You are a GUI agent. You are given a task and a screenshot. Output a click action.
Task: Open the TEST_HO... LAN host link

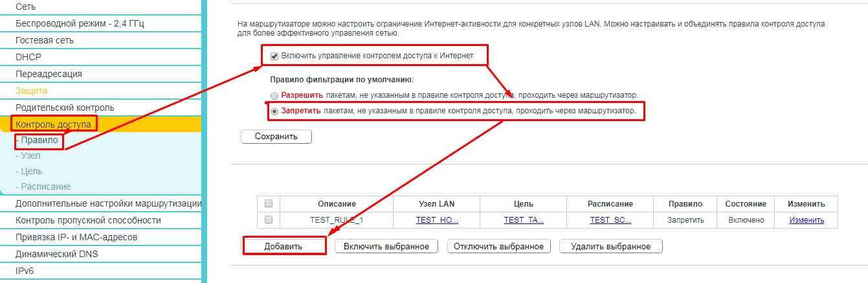[x=437, y=220]
